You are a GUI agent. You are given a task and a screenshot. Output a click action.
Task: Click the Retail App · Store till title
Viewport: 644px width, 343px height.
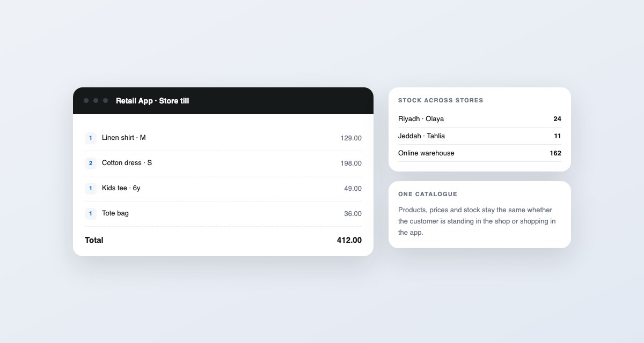[152, 101]
